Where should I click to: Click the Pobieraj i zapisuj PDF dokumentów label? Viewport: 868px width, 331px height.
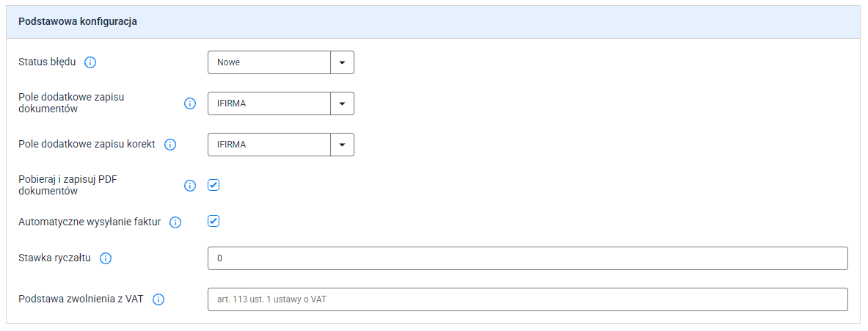pos(71,186)
